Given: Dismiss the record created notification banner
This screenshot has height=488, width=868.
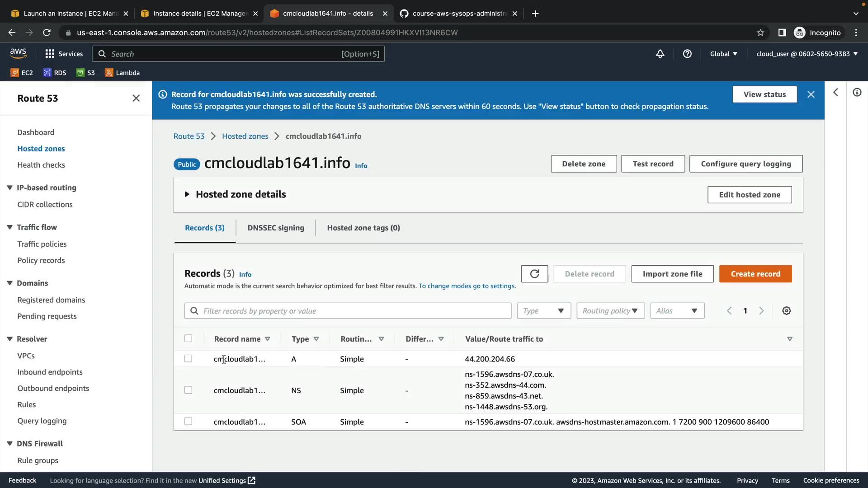Looking at the screenshot, I should click(811, 94).
